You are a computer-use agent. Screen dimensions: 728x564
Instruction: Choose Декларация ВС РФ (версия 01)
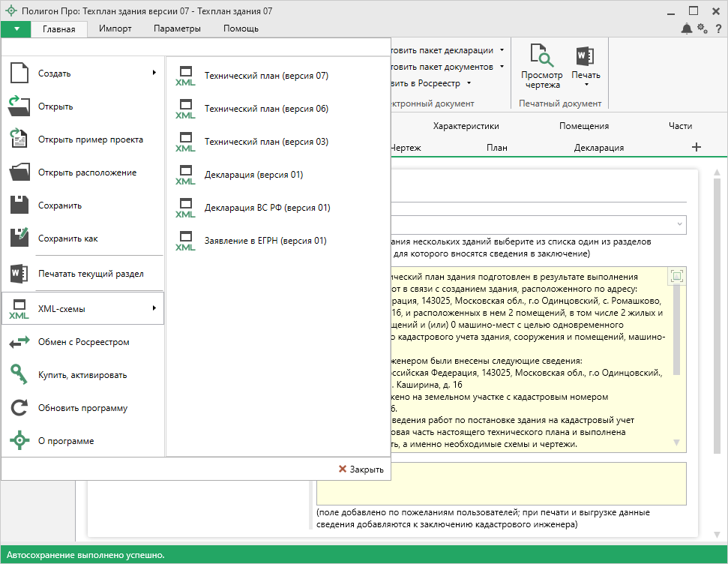tap(267, 208)
